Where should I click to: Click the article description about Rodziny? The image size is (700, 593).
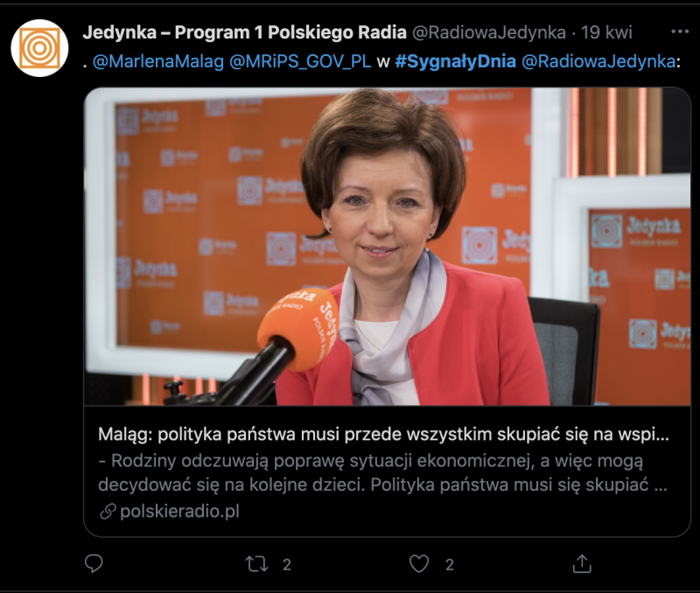click(x=382, y=472)
